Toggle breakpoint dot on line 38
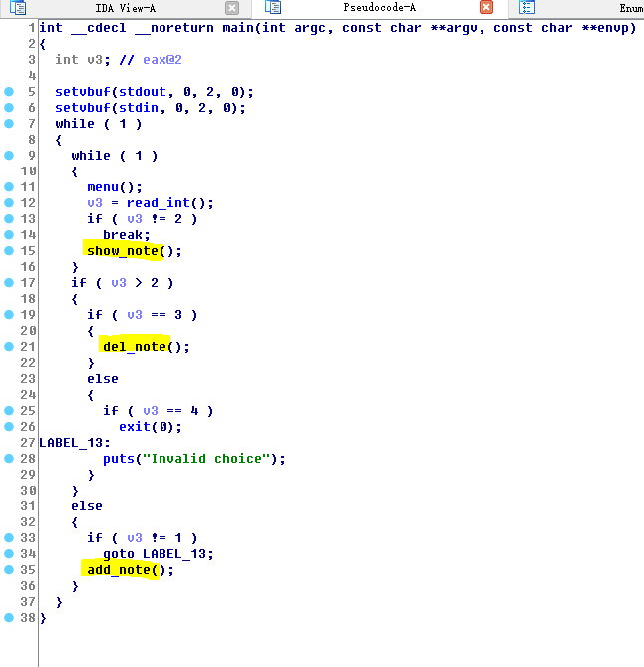644x667 pixels. tap(9, 618)
